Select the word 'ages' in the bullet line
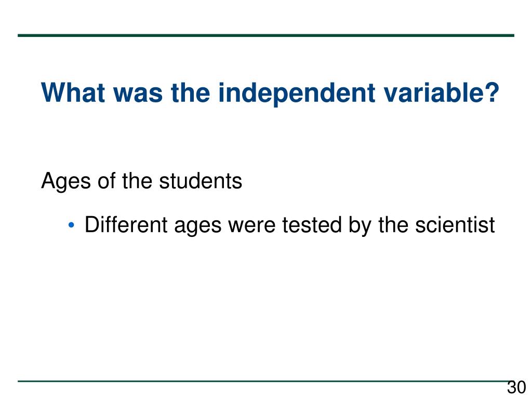This screenshot has height=399, width=532. 198,228
